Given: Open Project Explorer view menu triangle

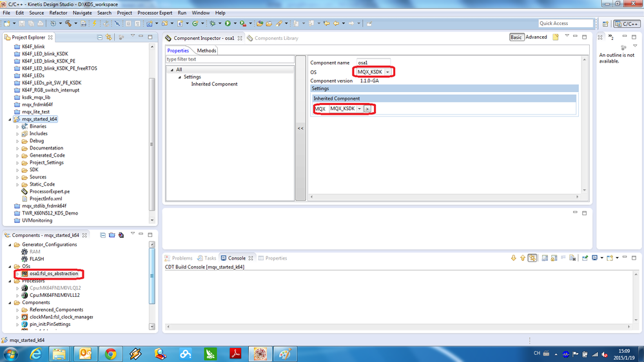Looking at the screenshot, I should tap(132, 37).
